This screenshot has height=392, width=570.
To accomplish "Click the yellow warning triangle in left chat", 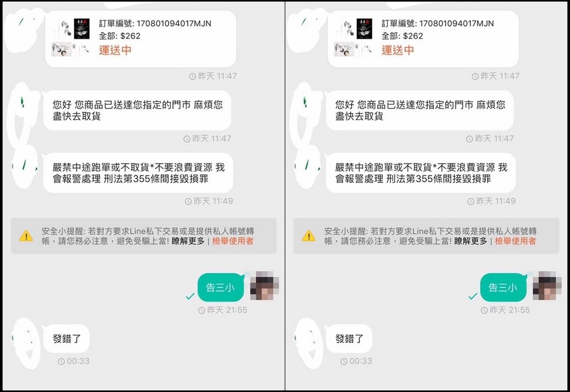I will point(26,236).
